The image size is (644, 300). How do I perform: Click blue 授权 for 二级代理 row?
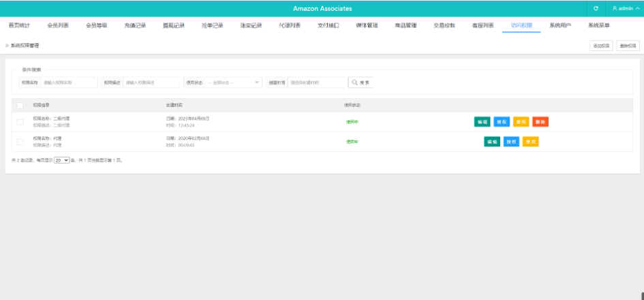[502, 122]
